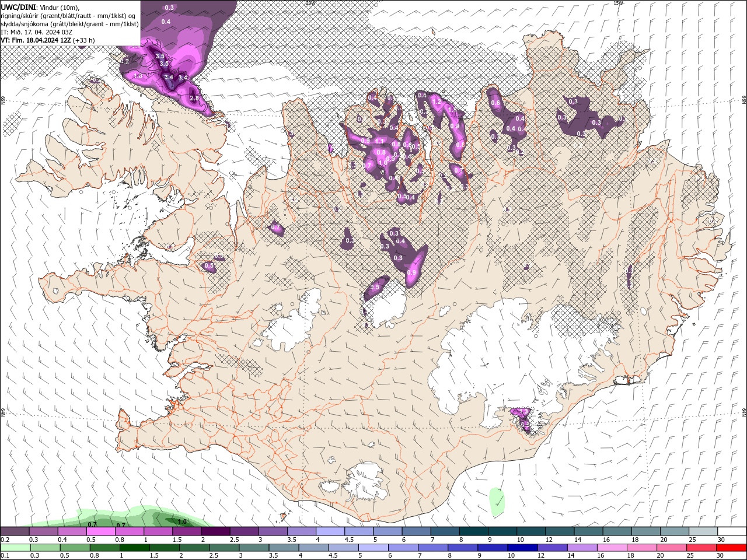Viewport: 747px width, 560px height.
Task: Click the light blue 4 swatch in top legend
Action: (330, 531)
